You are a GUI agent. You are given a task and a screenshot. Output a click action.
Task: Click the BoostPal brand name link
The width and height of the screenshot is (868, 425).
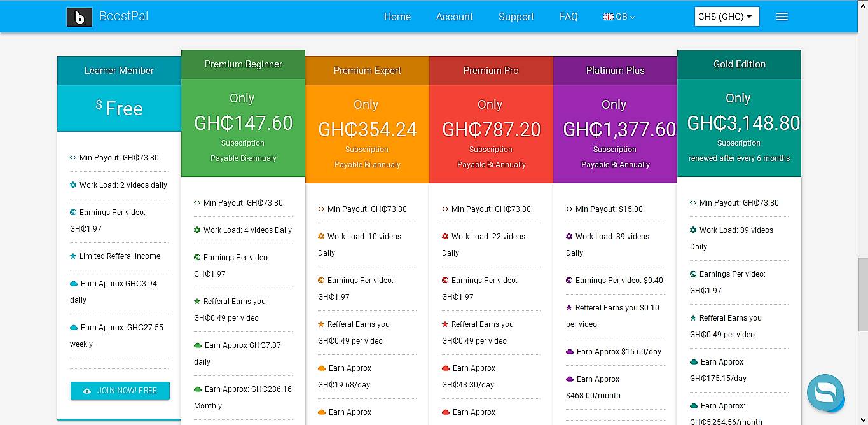click(x=124, y=17)
